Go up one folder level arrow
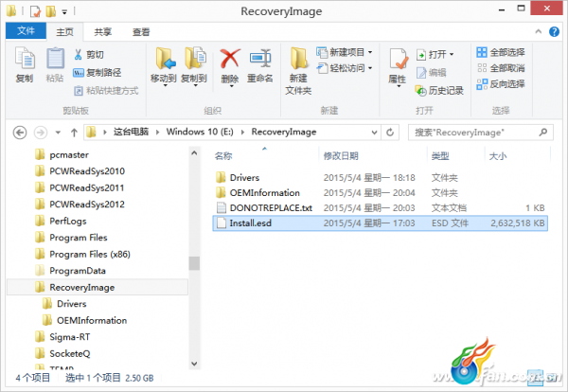This screenshot has width=568, height=392. (x=74, y=133)
